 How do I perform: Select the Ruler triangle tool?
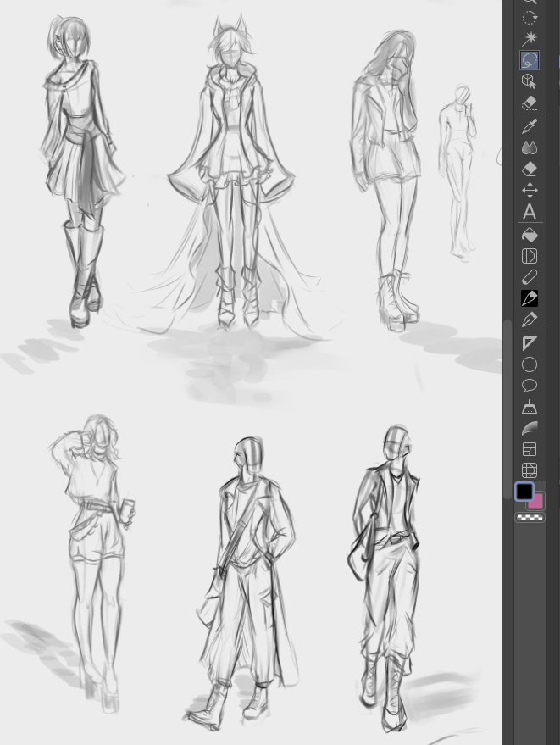[530, 343]
